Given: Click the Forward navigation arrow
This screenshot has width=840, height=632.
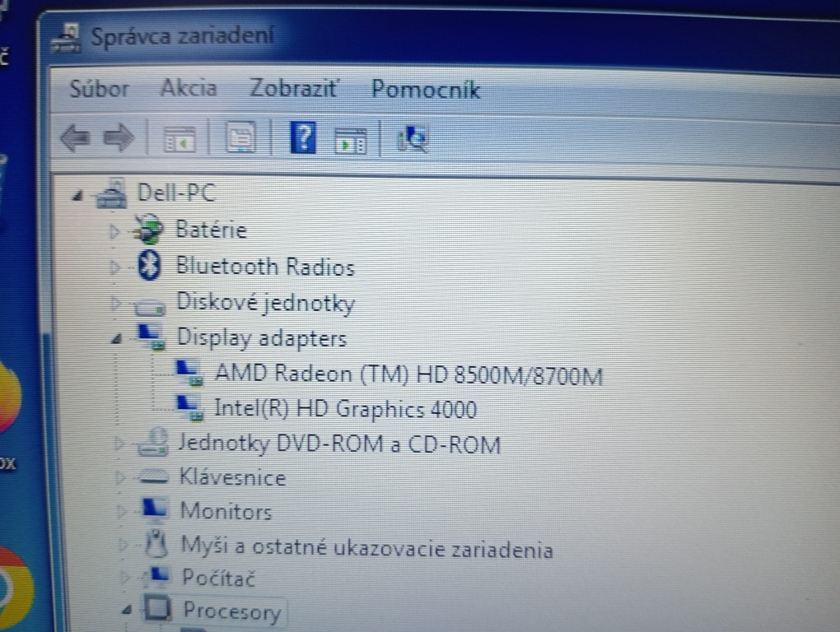Looking at the screenshot, I should (x=119, y=138).
